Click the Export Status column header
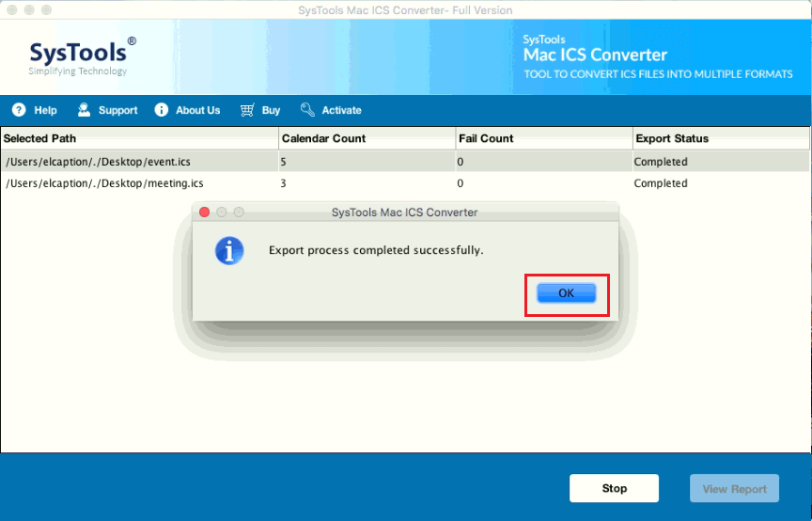 point(722,138)
